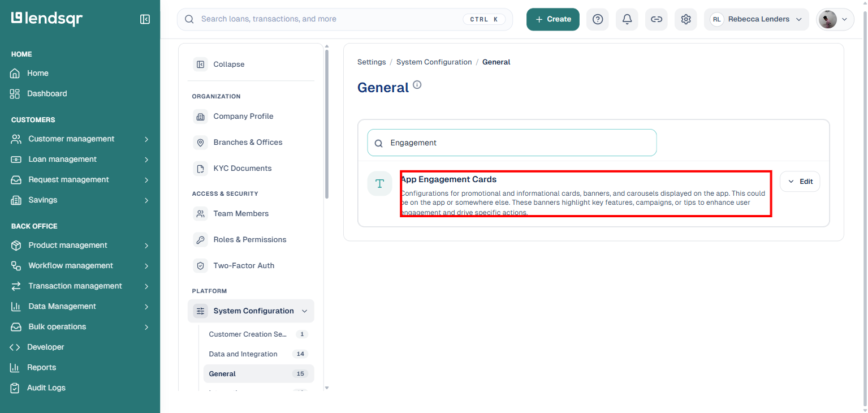This screenshot has height=413, width=868.
Task: Expand Customer management menu
Action: click(80, 139)
